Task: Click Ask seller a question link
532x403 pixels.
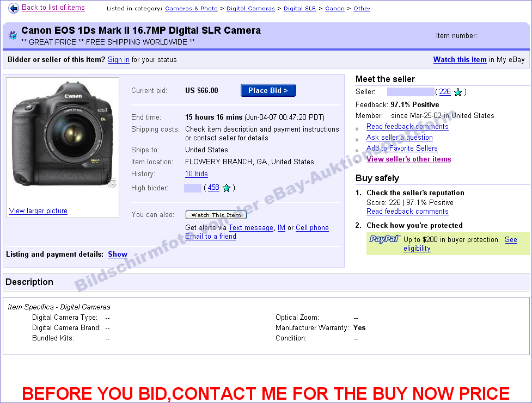Action: pos(399,137)
